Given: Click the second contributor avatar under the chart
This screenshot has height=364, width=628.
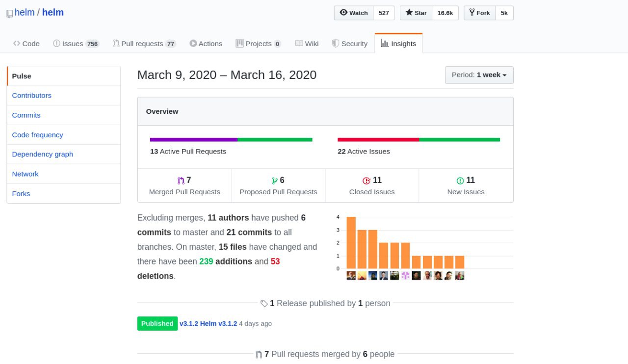Looking at the screenshot, I should (362, 276).
